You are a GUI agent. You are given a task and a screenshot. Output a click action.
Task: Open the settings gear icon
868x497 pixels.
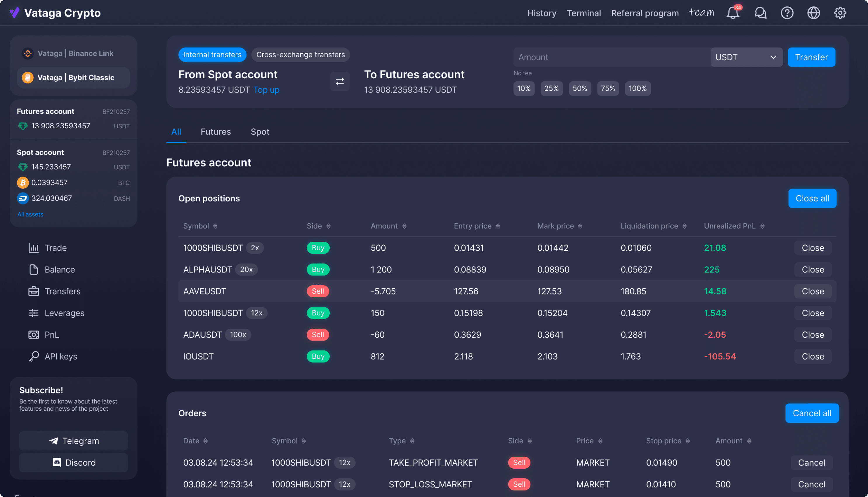coord(840,13)
